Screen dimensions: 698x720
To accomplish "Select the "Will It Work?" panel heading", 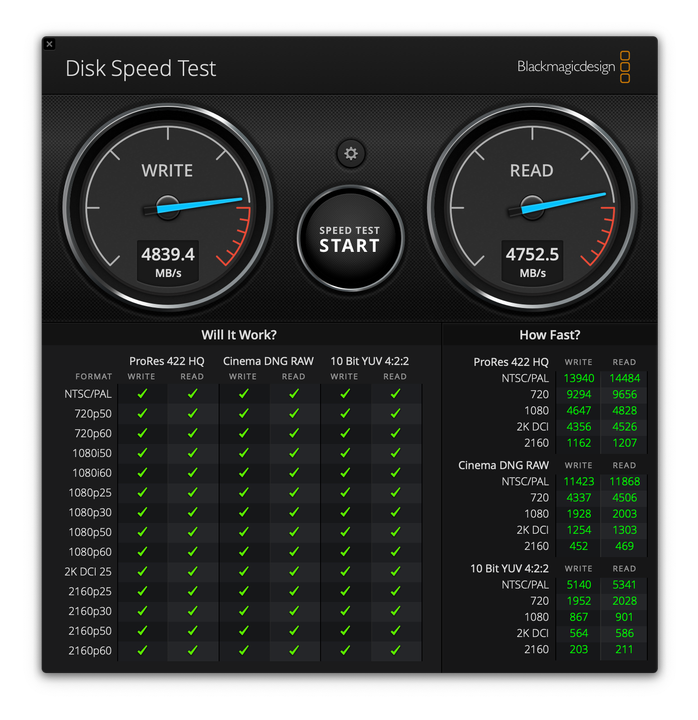I will [x=239, y=335].
